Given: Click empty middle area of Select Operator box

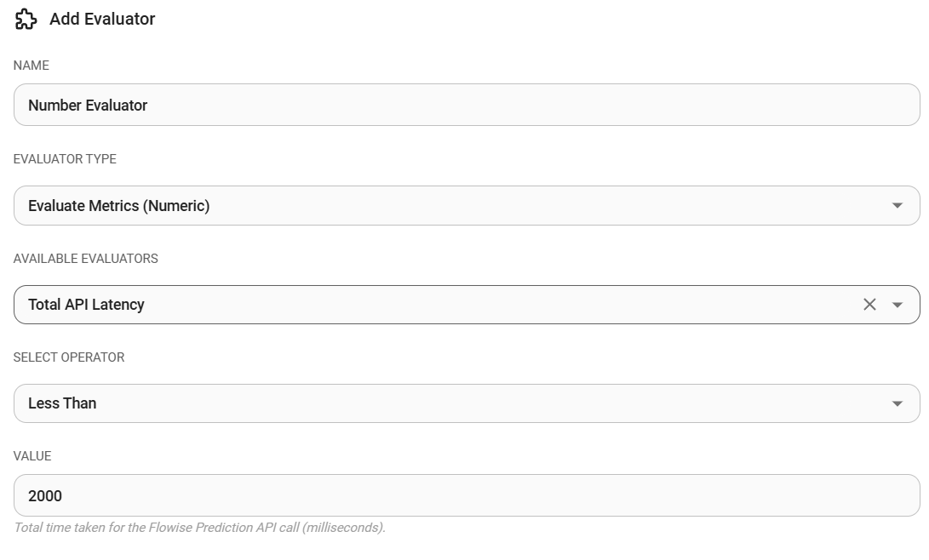Looking at the screenshot, I should point(468,403).
